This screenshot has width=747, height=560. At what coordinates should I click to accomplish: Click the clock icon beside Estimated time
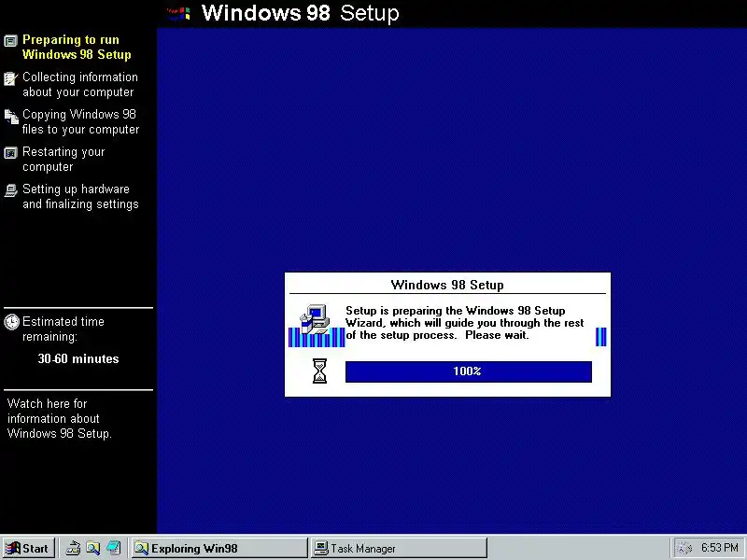click(11, 322)
